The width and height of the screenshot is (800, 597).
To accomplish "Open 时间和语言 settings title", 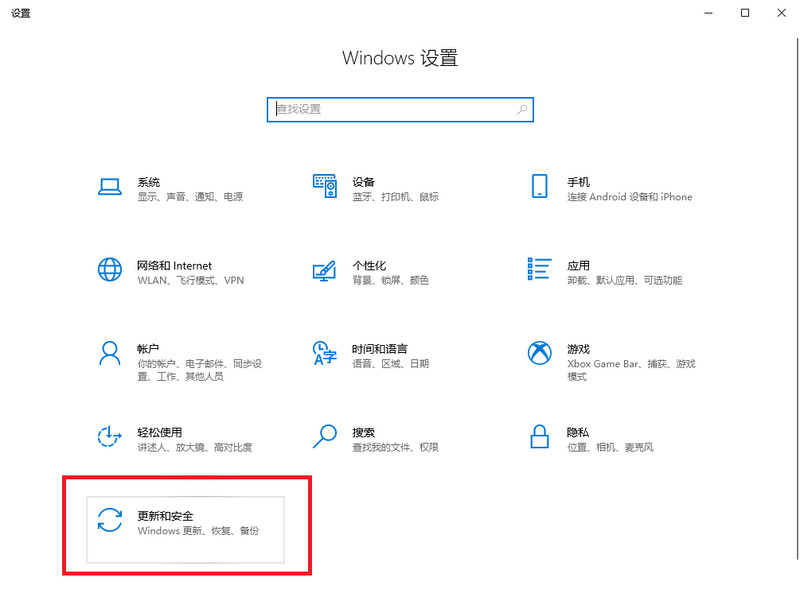I will (x=380, y=349).
